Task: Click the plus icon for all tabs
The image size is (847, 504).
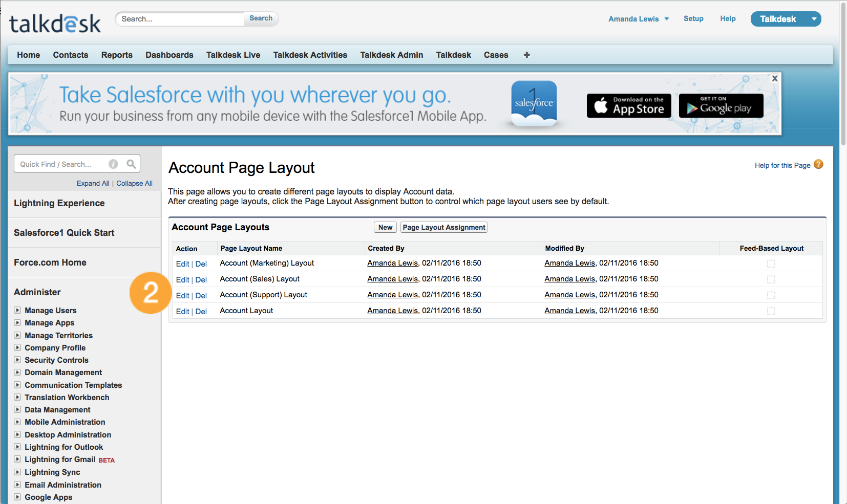Action: 526,55
